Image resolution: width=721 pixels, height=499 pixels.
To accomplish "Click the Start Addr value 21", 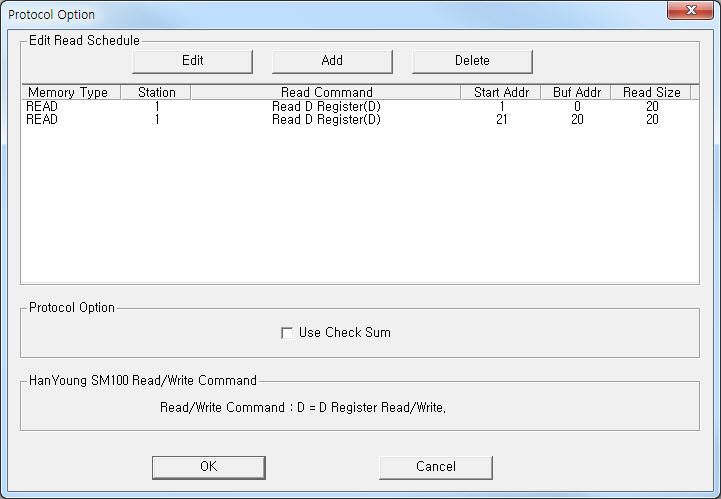I will tap(501, 120).
